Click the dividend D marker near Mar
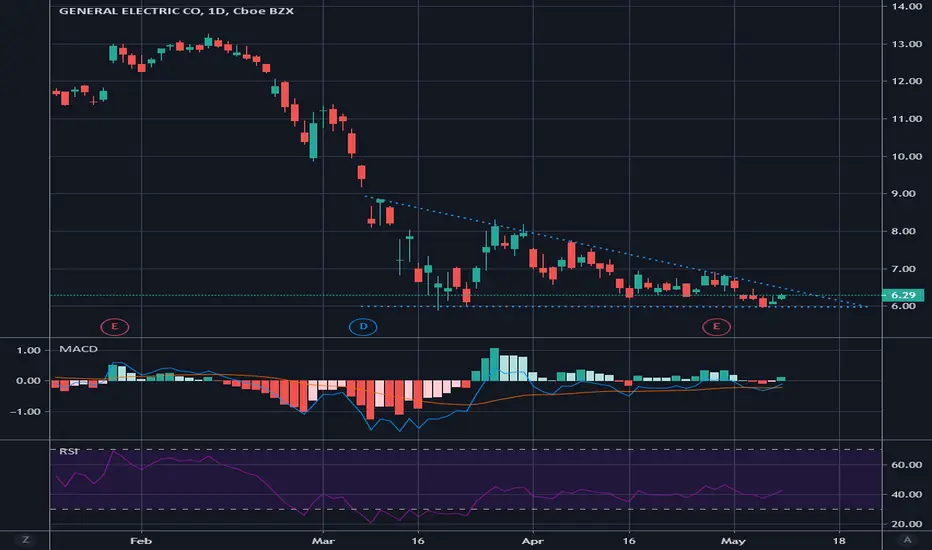Screen dimensions: 932x550 (363, 326)
